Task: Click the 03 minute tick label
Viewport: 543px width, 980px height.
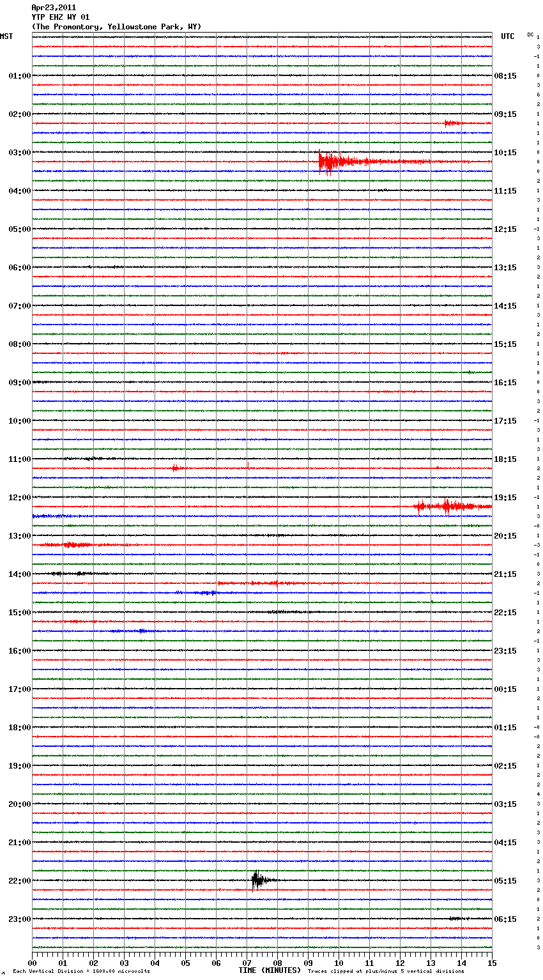Action: point(125,963)
